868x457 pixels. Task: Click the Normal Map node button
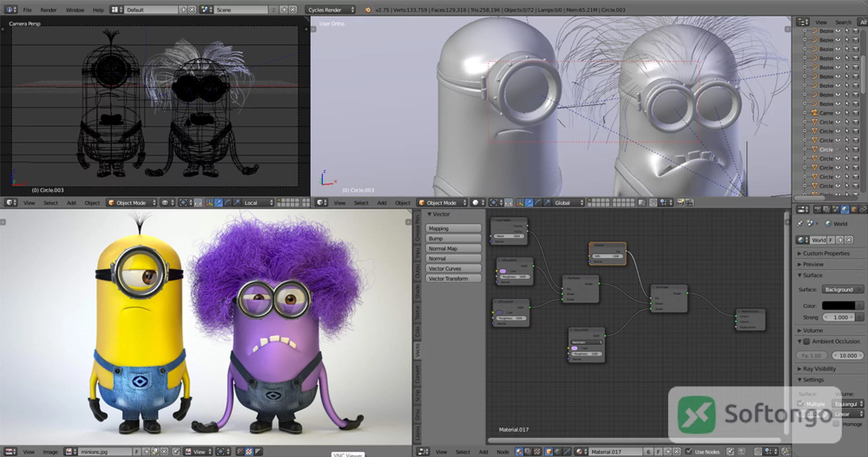[x=453, y=248]
